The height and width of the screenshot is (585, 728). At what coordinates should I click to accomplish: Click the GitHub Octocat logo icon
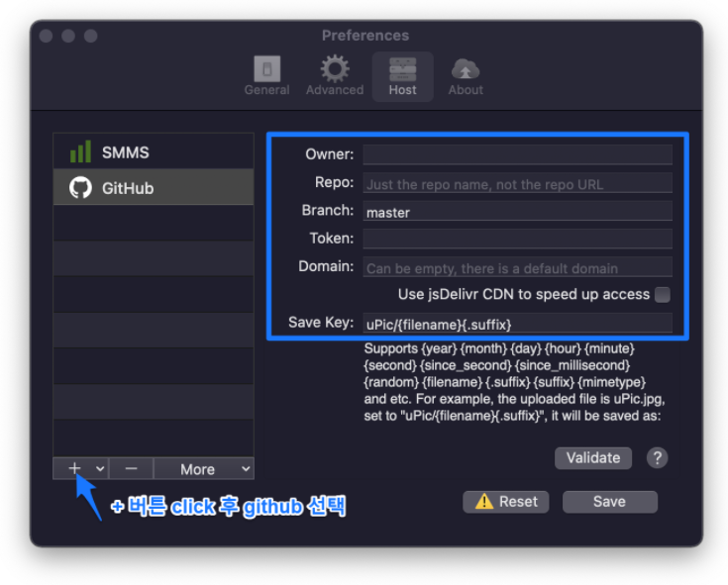(80, 187)
